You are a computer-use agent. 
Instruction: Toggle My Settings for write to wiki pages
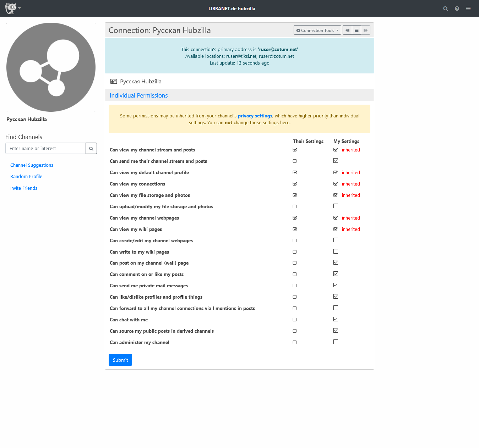(336, 251)
